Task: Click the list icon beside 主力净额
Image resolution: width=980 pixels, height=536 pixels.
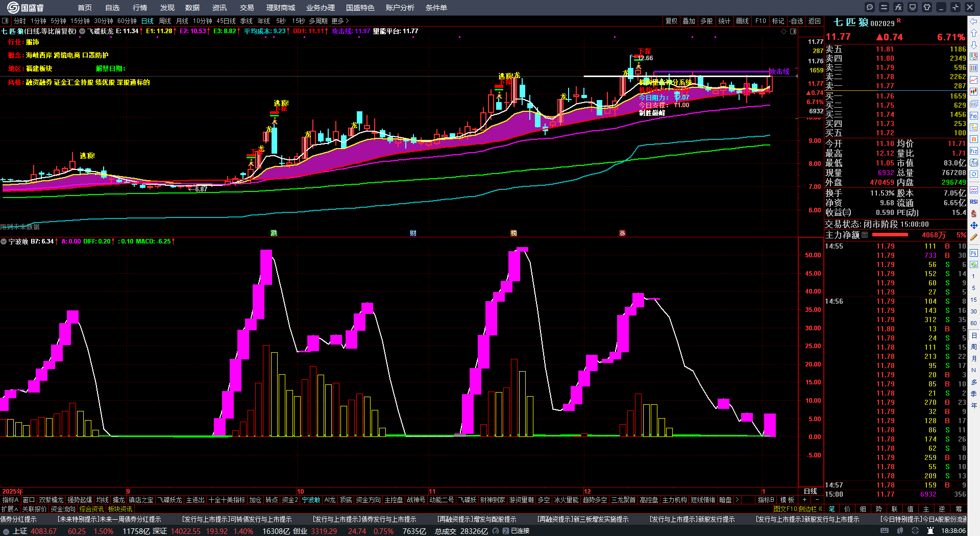Action: tap(865, 235)
